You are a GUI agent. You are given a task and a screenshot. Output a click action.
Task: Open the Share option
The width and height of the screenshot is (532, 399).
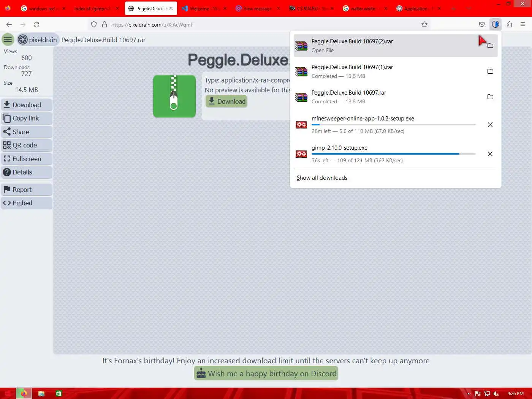coord(27,132)
